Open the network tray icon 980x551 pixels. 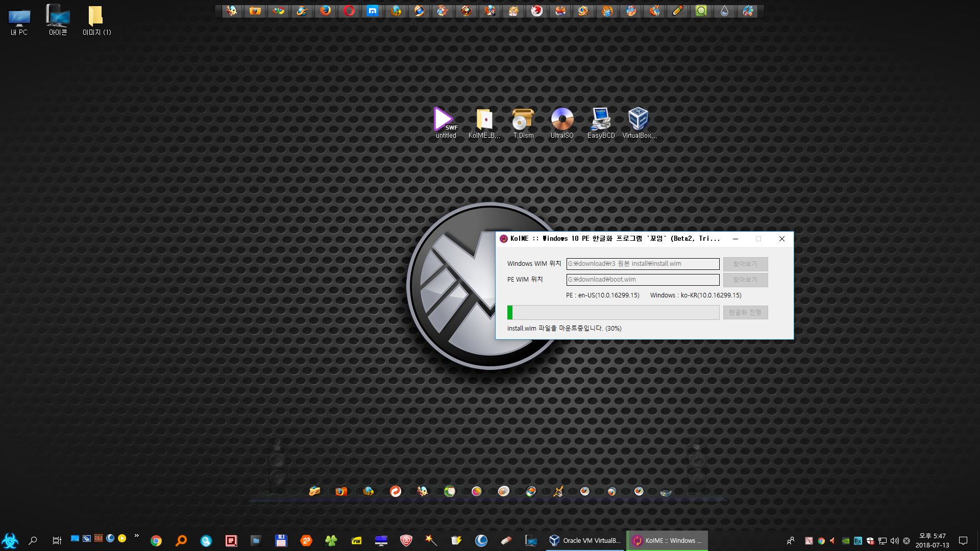click(883, 541)
